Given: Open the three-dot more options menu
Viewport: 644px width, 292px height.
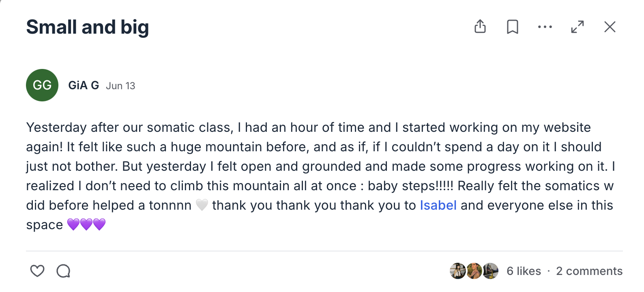Looking at the screenshot, I should 545,27.
